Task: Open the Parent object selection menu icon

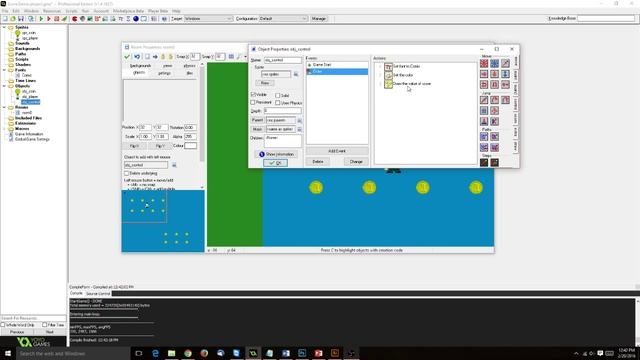Action: pos(299,120)
